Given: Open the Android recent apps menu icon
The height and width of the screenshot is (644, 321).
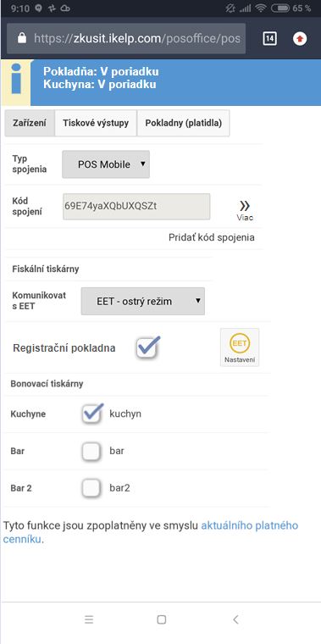Looking at the screenshot, I should 89,619.
